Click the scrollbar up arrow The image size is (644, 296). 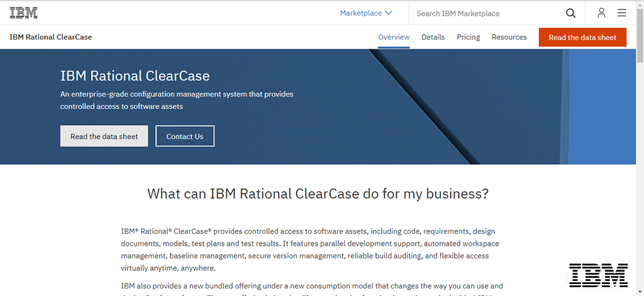(x=640, y=4)
